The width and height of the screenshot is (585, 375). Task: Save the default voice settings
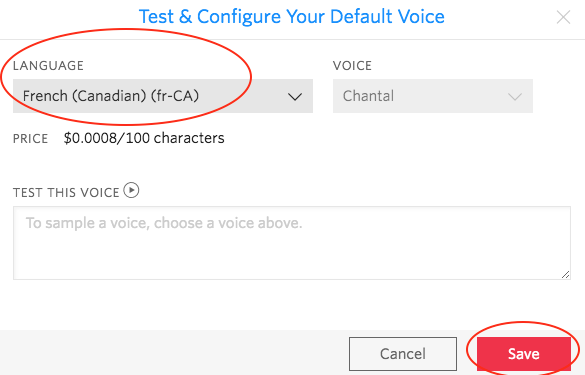[x=524, y=354]
